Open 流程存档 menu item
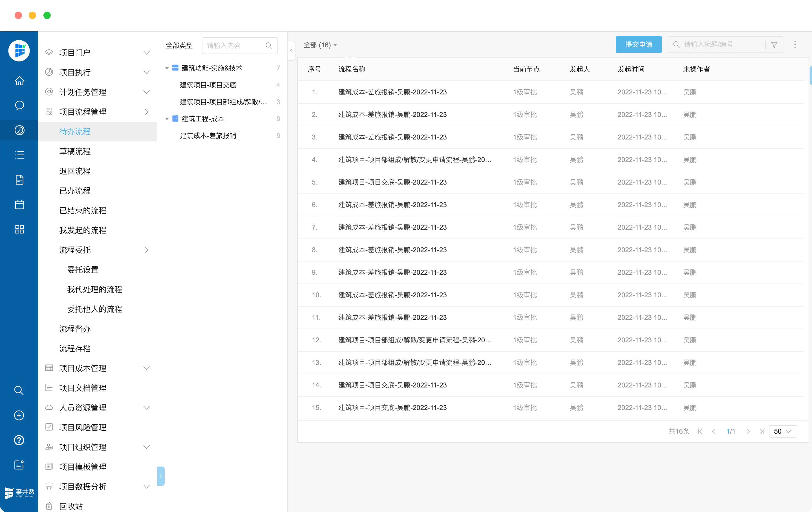 pos(75,349)
